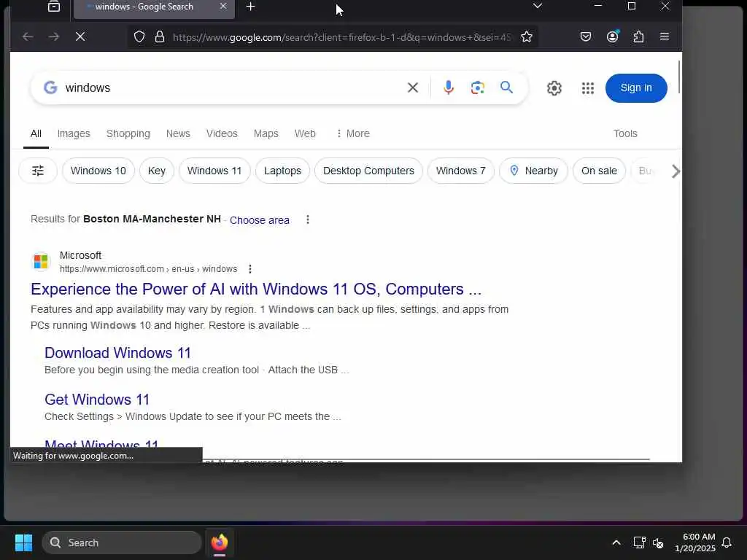The width and height of the screenshot is (747, 560).
Task: Switch to the Videos tab
Action: [x=222, y=134]
